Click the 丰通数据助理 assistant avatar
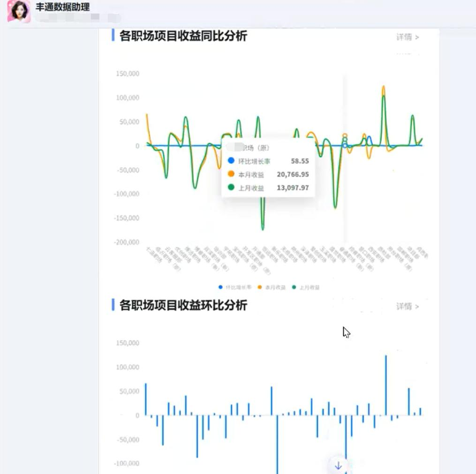 [x=19, y=12]
